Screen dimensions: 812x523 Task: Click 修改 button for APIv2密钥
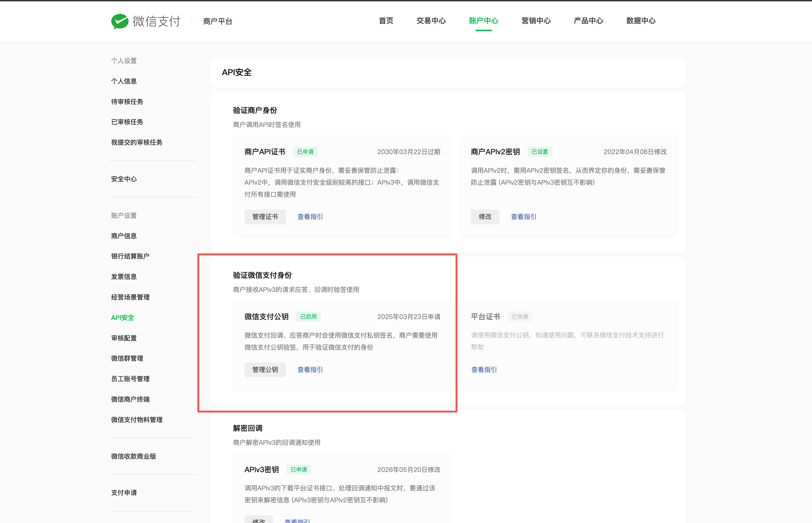pos(485,217)
